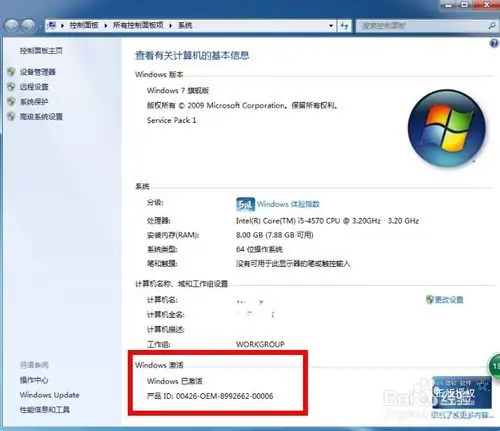
Task: Minimize the System window
Action: [x=449, y=5]
